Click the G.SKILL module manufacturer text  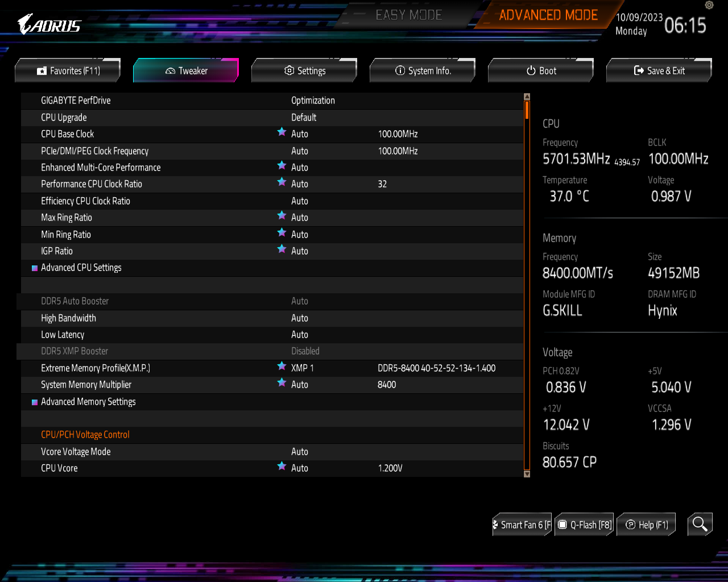pos(562,310)
